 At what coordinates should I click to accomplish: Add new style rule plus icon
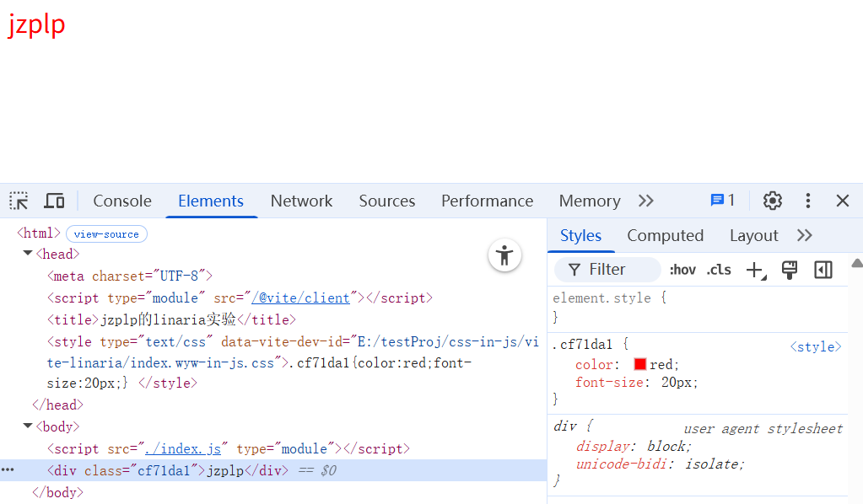coord(754,270)
